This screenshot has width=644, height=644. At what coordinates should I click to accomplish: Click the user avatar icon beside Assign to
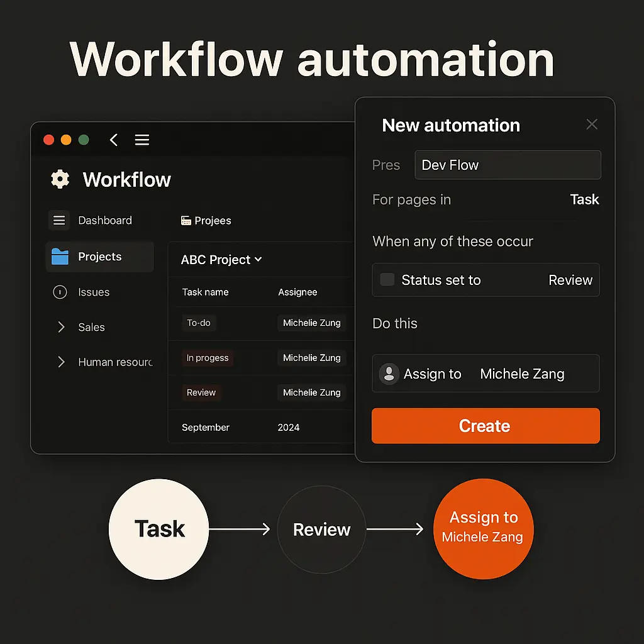point(389,374)
